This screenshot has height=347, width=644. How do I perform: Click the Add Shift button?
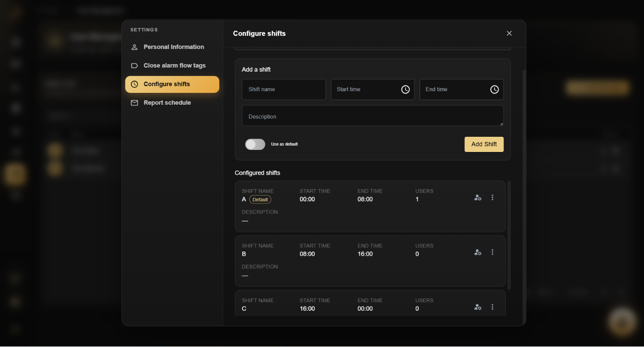click(x=484, y=144)
